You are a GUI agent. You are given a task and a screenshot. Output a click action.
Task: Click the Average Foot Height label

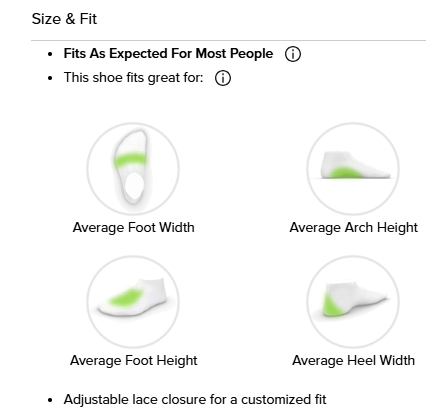point(133,361)
